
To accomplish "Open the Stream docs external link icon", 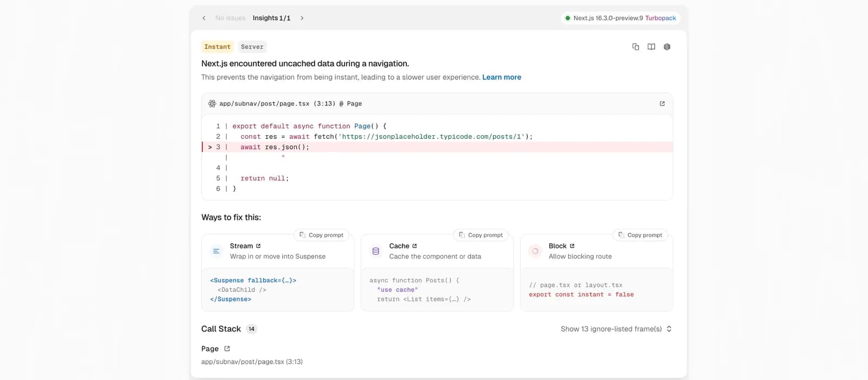I will 258,246.
